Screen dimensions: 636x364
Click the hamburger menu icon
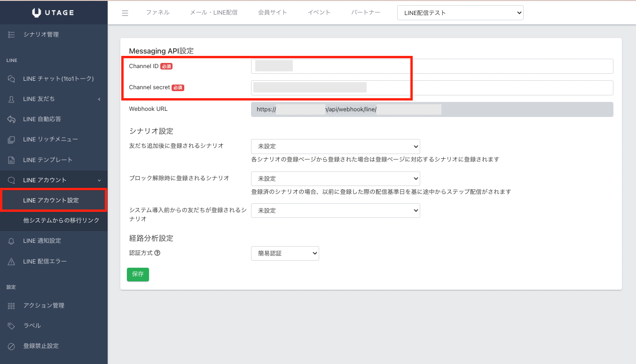[x=125, y=13]
